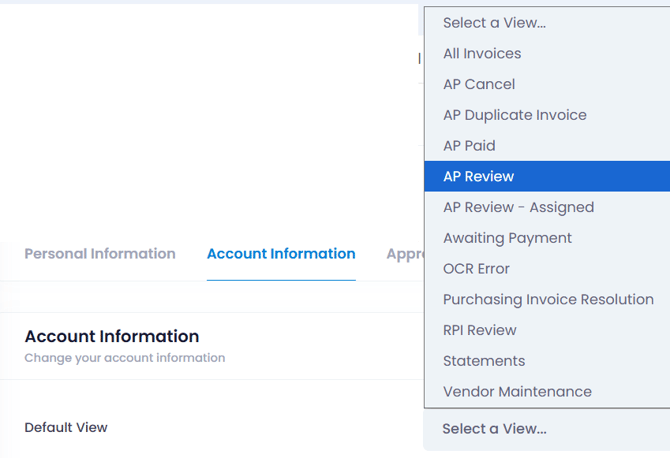Select AP Review - Assigned option
Image resolution: width=670 pixels, height=458 pixels.
(518, 207)
